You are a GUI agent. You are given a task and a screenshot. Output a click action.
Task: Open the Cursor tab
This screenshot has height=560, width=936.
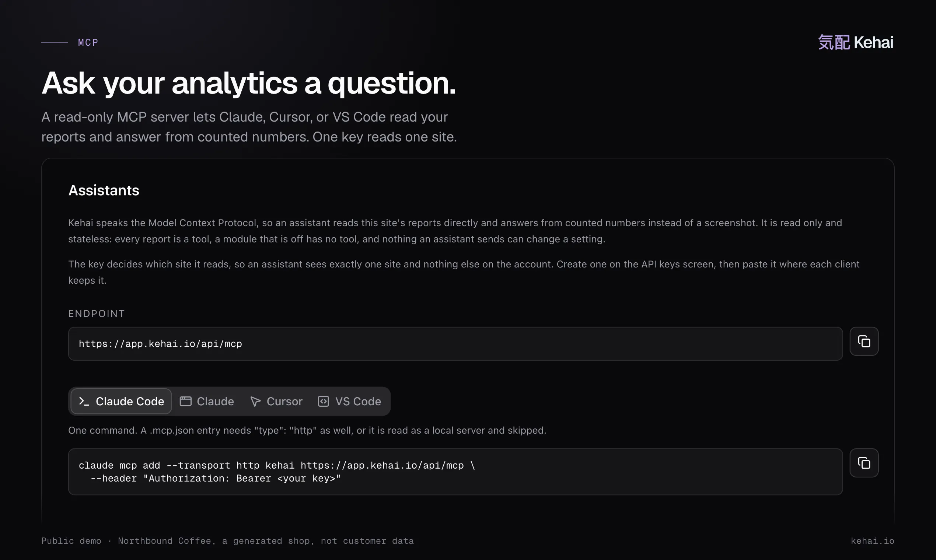[x=276, y=401]
